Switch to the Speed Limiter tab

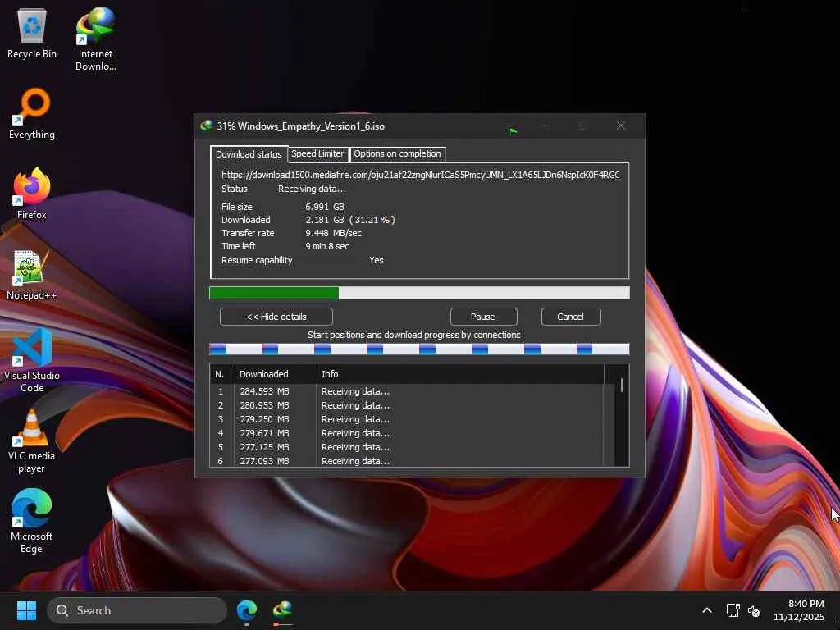click(x=317, y=154)
